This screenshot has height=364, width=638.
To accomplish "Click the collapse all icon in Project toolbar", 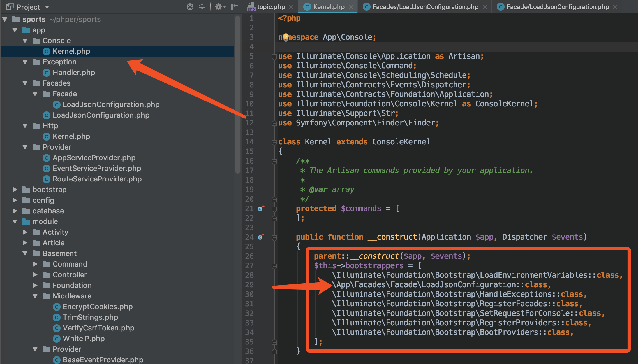I will coord(202,7).
